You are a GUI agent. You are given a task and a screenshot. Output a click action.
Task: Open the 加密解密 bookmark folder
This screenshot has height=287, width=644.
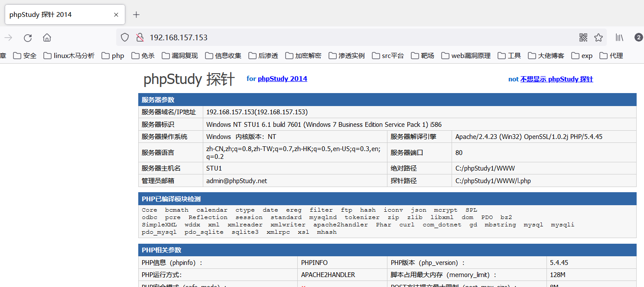[x=303, y=56]
